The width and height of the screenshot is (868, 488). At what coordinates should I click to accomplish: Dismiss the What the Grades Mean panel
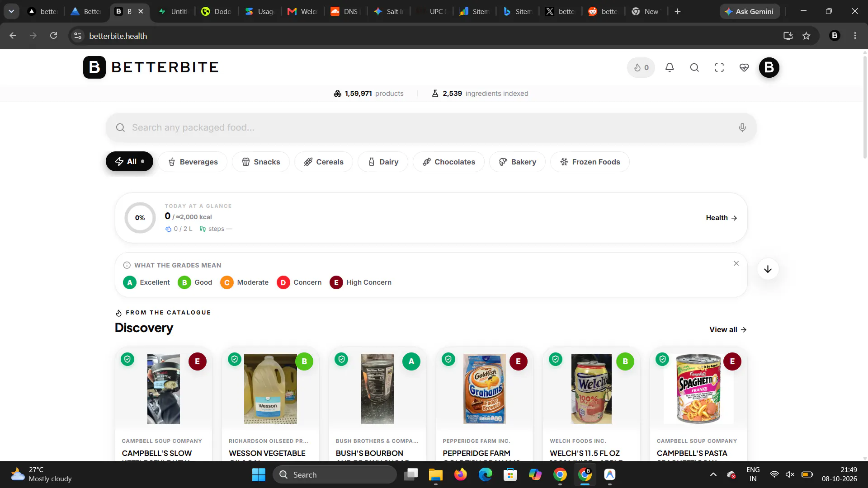(x=736, y=263)
